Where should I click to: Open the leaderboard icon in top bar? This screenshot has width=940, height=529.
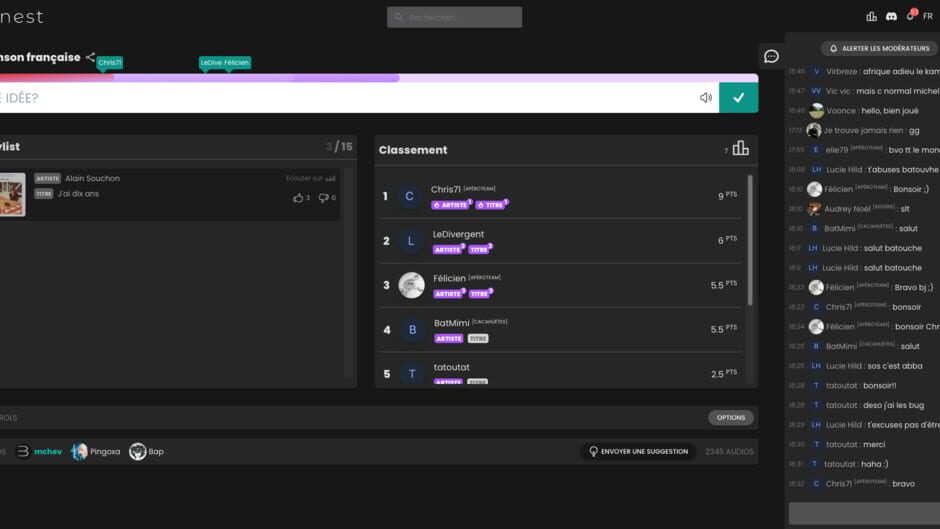click(x=871, y=17)
